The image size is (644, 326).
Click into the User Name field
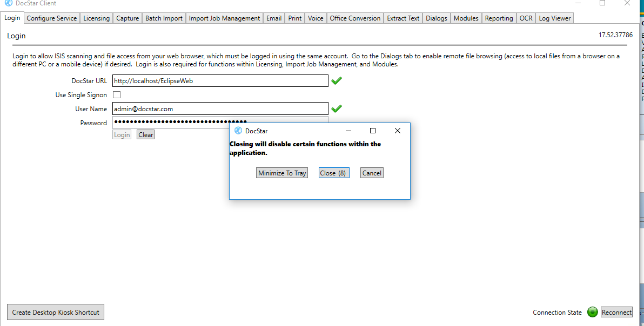[x=220, y=108]
